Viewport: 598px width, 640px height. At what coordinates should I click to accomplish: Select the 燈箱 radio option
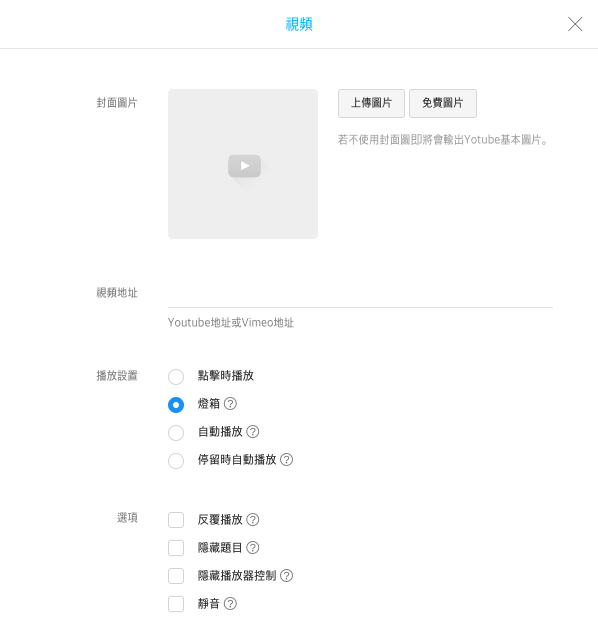tap(176, 405)
